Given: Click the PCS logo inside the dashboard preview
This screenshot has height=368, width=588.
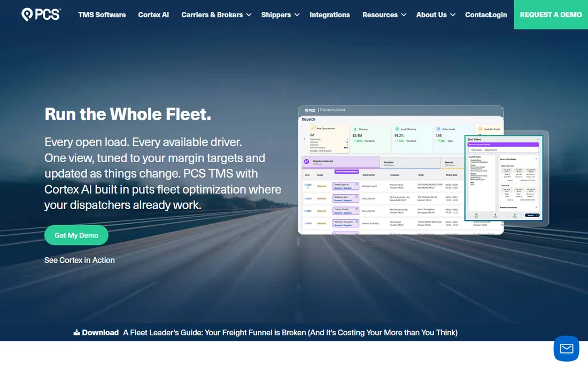Looking at the screenshot, I should pyautogui.click(x=310, y=110).
